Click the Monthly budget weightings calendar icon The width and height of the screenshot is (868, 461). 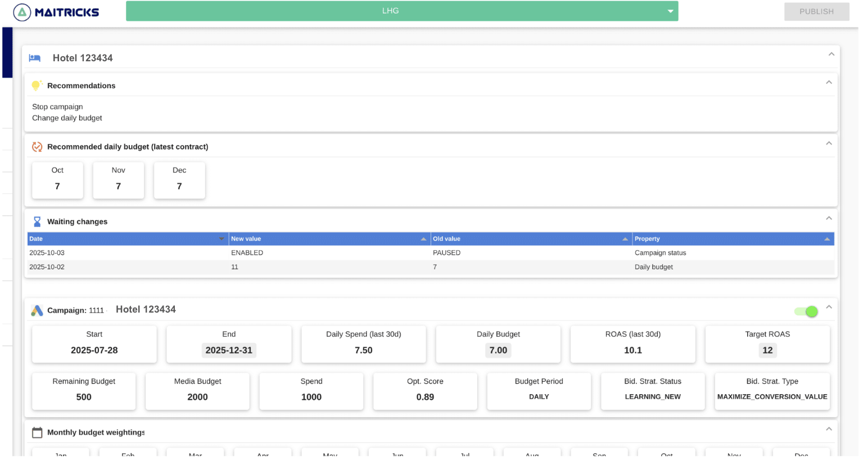coord(37,432)
